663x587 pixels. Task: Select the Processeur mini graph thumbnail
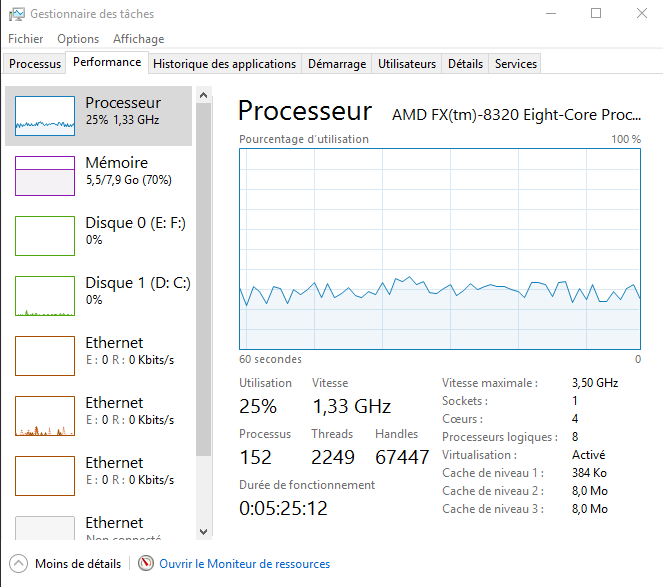(45, 116)
